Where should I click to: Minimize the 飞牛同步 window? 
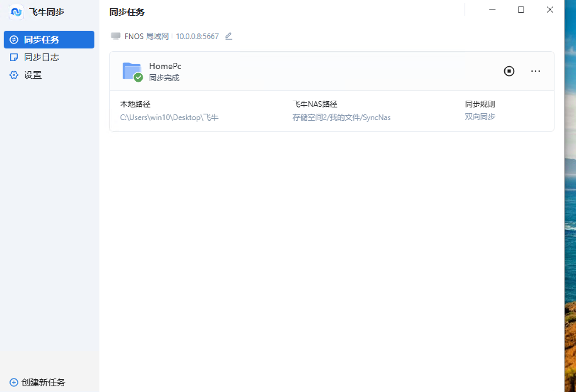coord(492,10)
